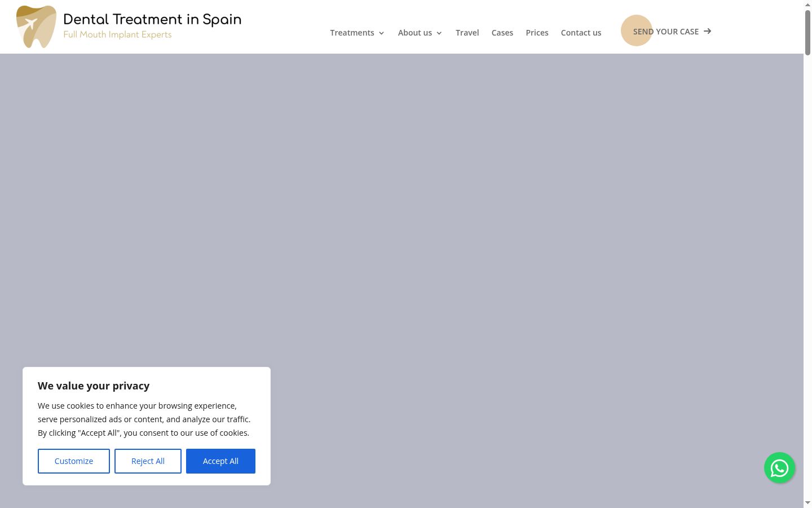Click the "We value your privacy" heading
Screen dimensions: 812x508
94,386
